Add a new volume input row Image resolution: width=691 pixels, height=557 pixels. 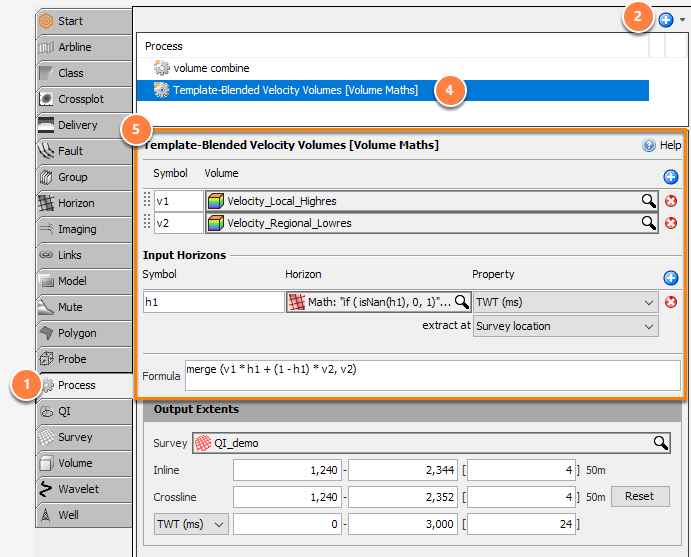point(671,177)
